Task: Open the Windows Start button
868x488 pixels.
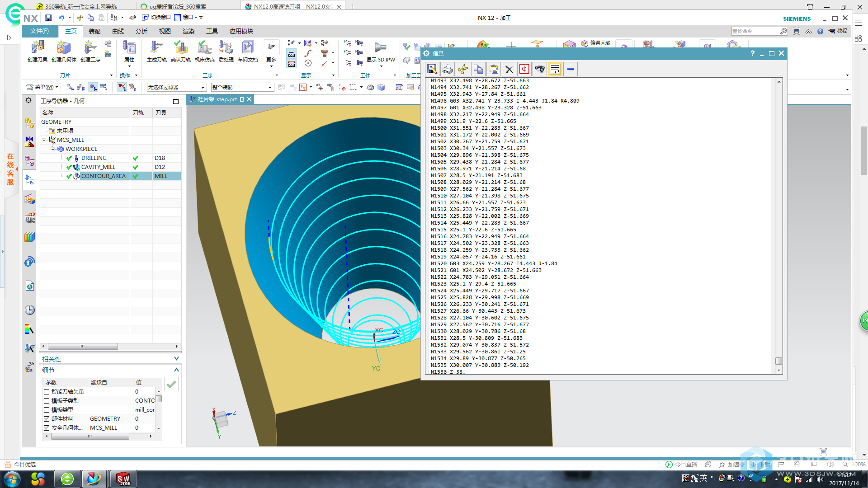Action: pyautogui.click(x=12, y=479)
